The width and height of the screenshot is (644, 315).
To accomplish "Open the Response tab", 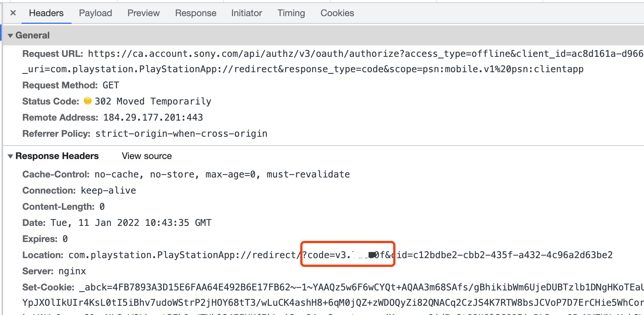I will pos(195,13).
